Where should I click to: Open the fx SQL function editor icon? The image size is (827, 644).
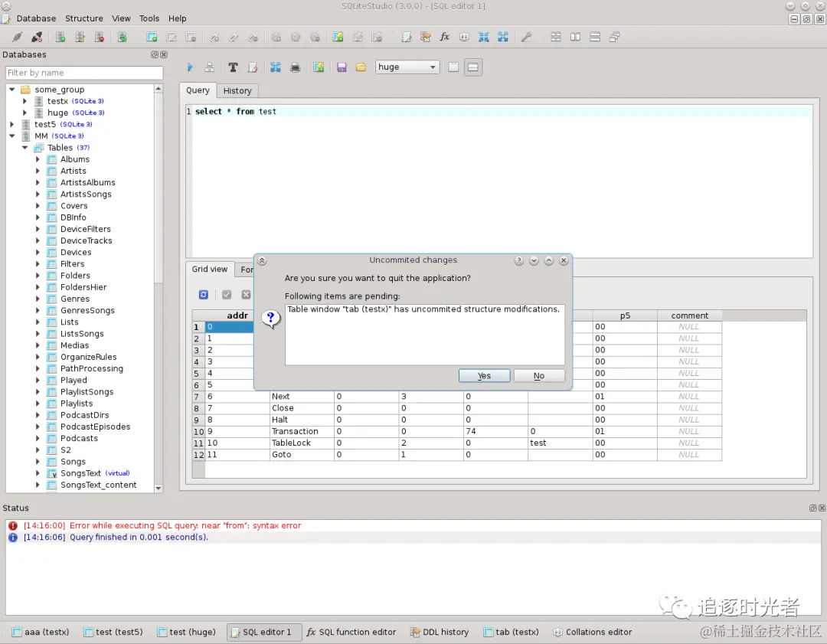point(445,37)
